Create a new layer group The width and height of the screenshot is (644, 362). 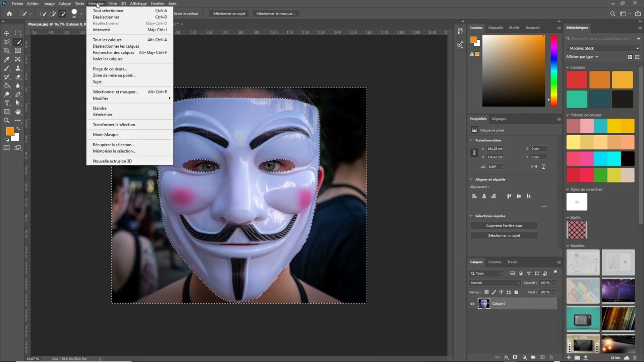coord(533,357)
